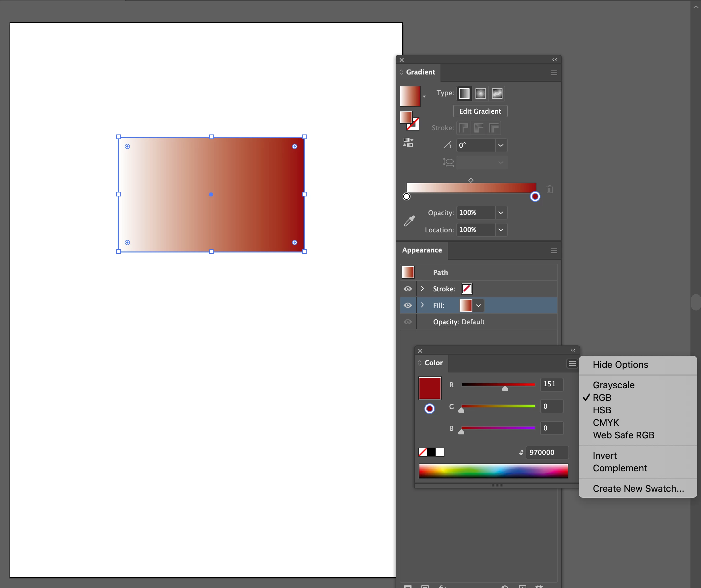Click the None color swatch icon

coord(422,452)
